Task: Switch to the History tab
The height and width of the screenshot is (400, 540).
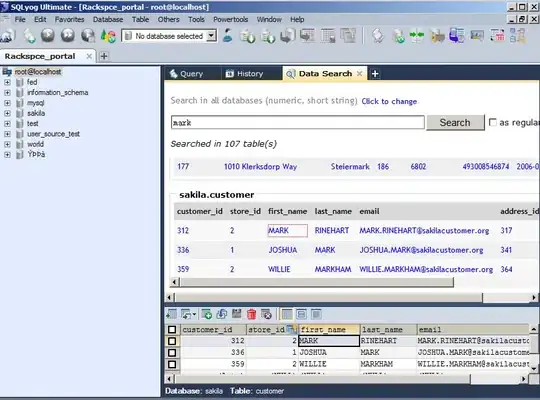Action: pos(245,74)
